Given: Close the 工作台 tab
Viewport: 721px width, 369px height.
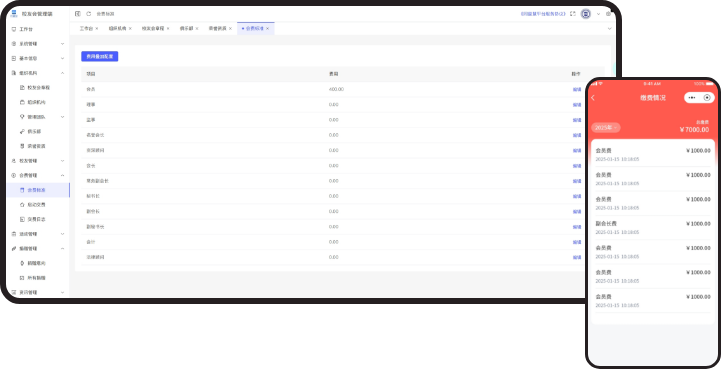Looking at the screenshot, I should [x=97, y=29].
